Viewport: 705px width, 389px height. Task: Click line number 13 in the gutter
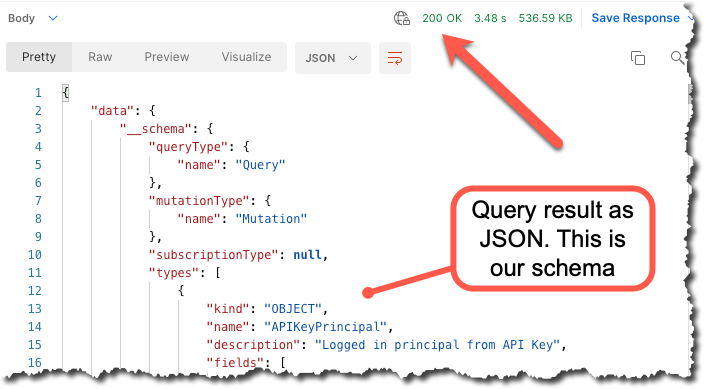pyautogui.click(x=35, y=309)
